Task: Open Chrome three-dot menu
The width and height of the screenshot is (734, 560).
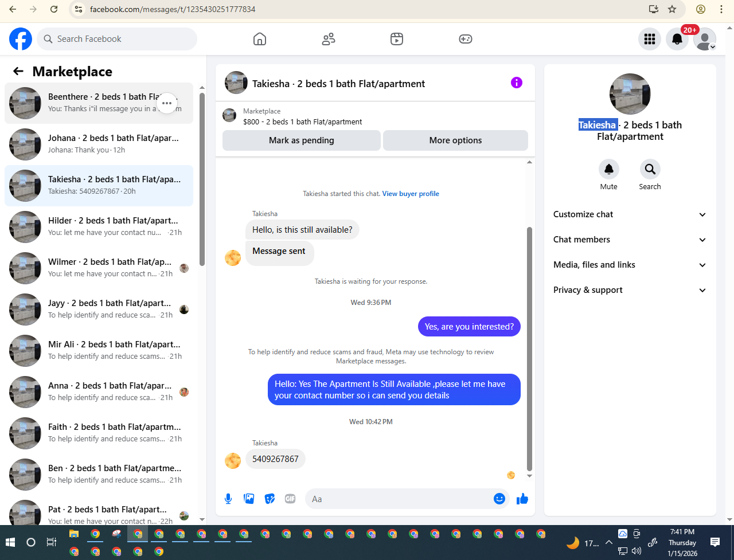Action: 721,9
